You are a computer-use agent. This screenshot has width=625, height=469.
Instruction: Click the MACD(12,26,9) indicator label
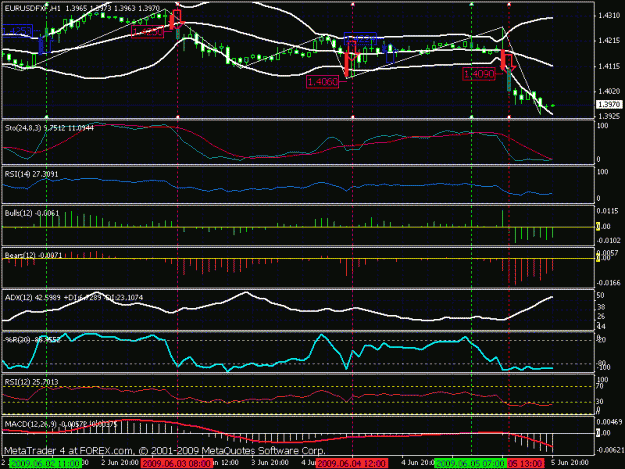pyautogui.click(x=61, y=424)
